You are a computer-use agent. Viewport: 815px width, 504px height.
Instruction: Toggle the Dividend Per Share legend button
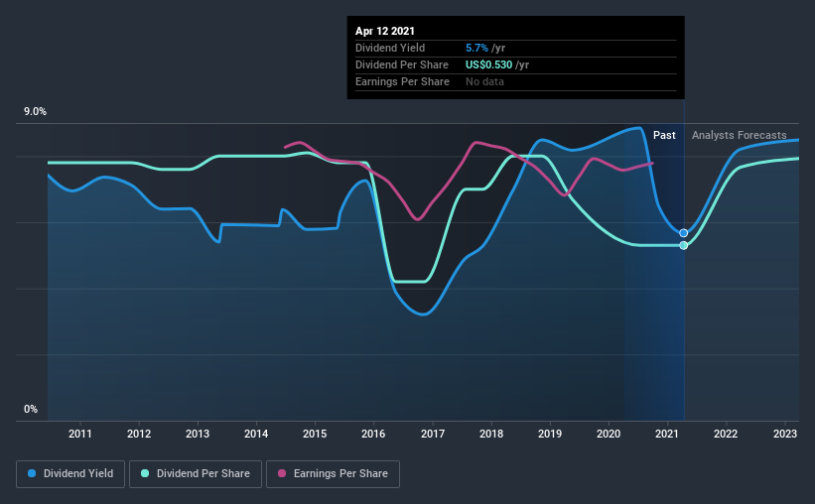[196, 474]
